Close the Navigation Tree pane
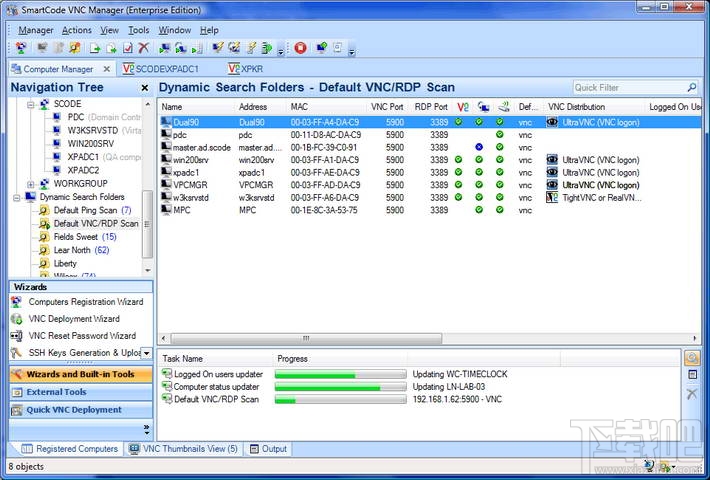 point(145,88)
